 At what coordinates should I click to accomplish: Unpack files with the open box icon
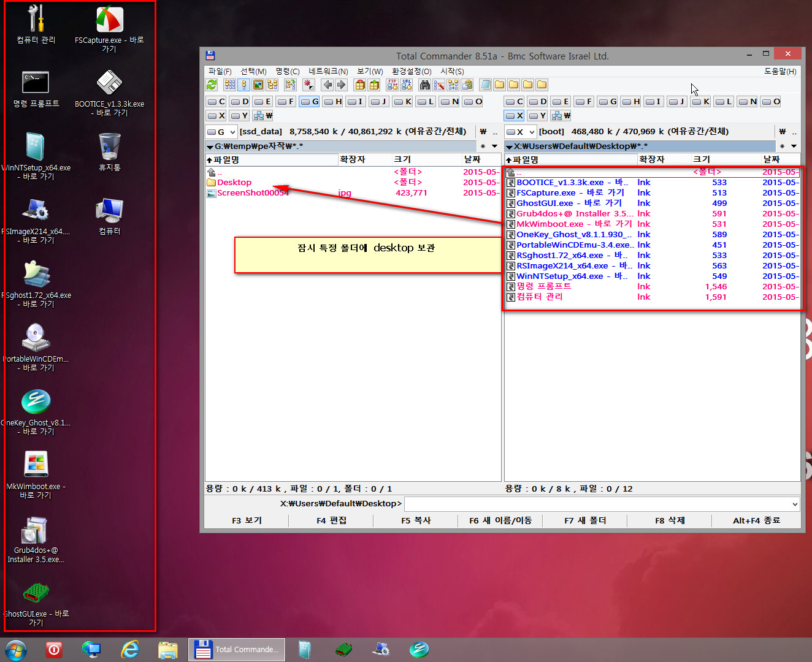[x=374, y=85]
